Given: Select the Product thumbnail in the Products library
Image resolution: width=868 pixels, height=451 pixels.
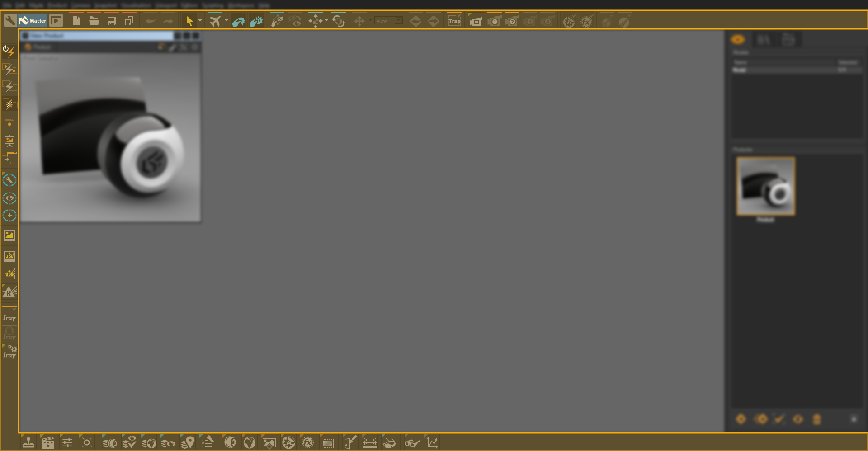Looking at the screenshot, I should click(x=765, y=185).
